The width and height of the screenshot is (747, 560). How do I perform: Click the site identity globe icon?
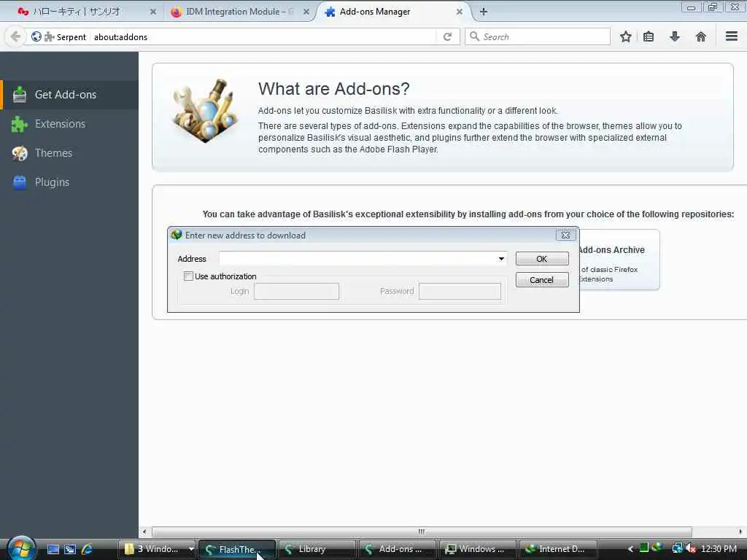pyautogui.click(x=36, y=36)
